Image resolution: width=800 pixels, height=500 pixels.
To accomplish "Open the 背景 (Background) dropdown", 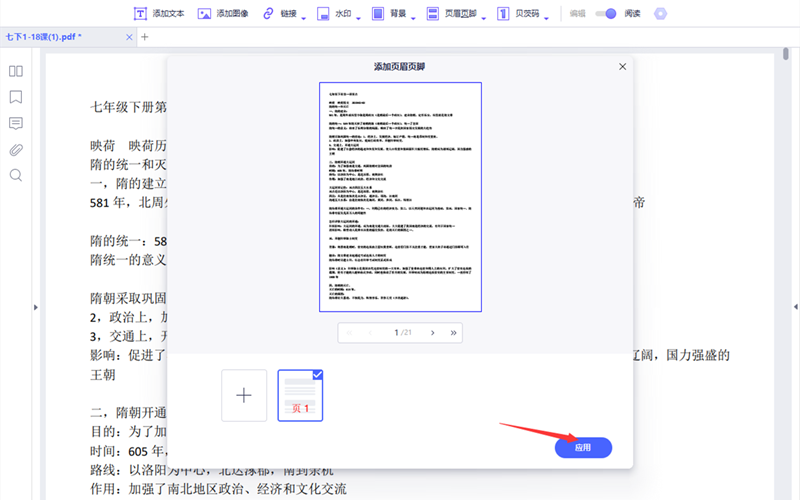I will point(395,14).
